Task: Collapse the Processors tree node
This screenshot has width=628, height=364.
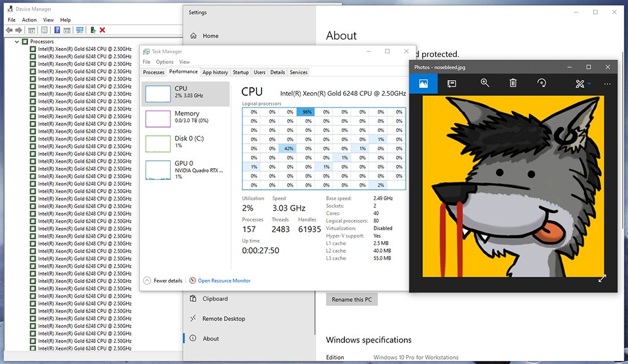Action: pos(17,41)
